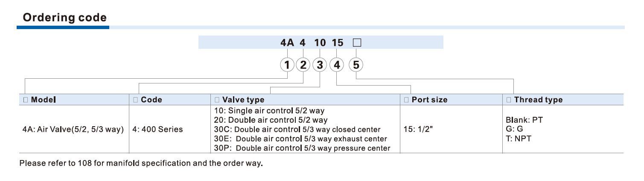Click the Ordering code heading
The image size is (644, 181).
tap(64, 18)
